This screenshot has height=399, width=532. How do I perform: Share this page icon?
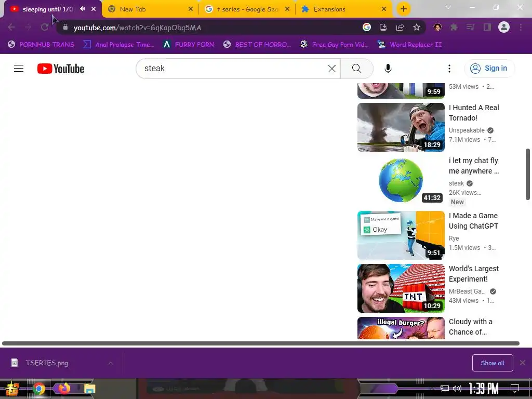400,27
